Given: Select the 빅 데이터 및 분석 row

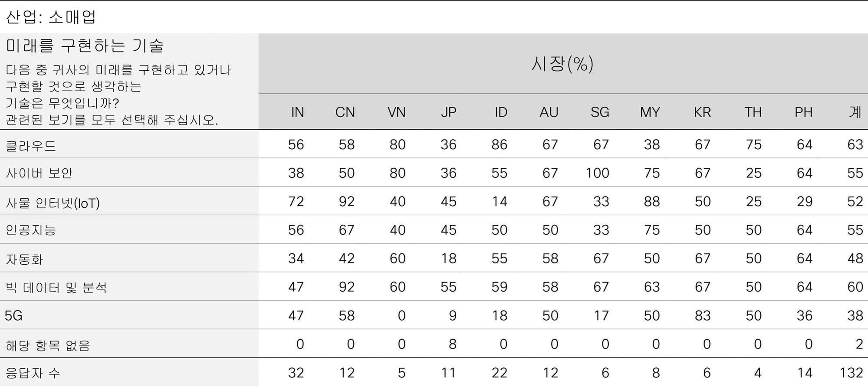Looking at the screenshot, I should [x=434, y=287].
